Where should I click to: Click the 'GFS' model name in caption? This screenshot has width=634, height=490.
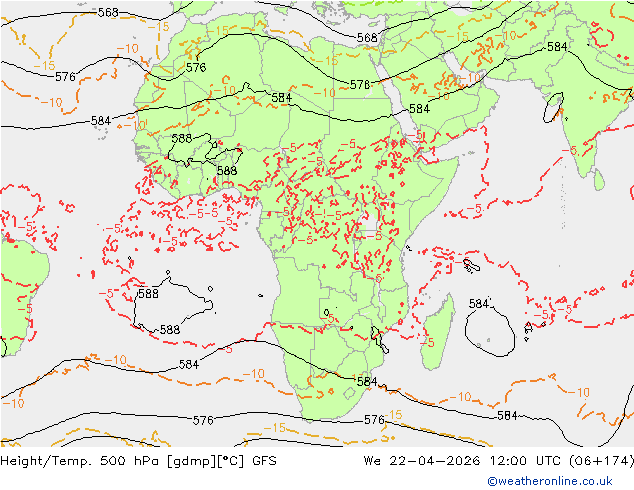pos(264,461)
